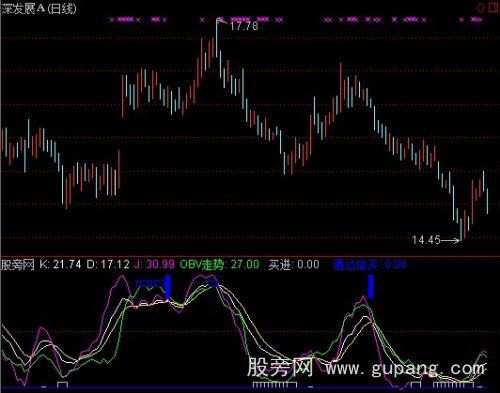Select the J: 30.99 indicator value
This screenshot has width=500, height=393.
154,265
